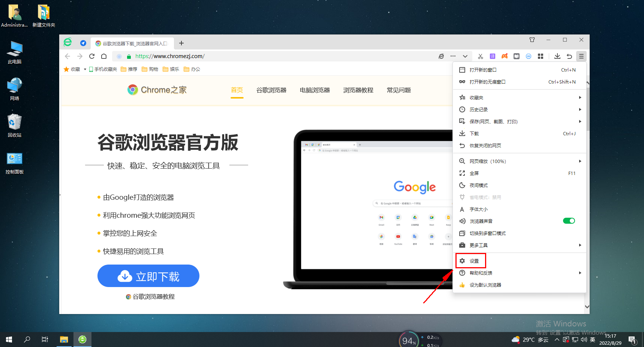Open the purple translate extension

[493, 56]
